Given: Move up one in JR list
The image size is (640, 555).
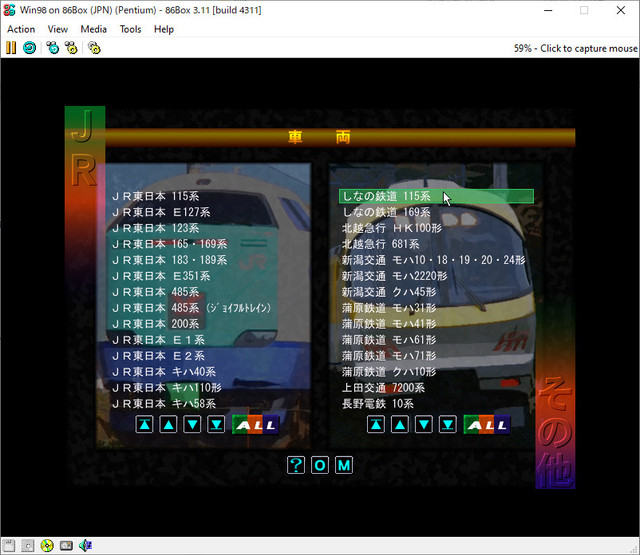Looking at the screenshot, I should pyautogui.click(x=168, y=425).
